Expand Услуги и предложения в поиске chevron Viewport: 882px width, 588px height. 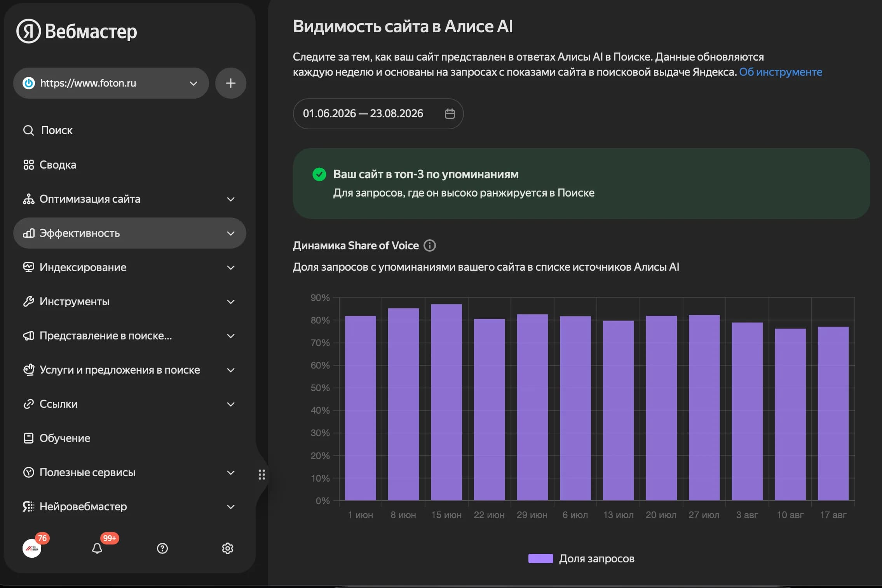pyautogui.click(x=231, y=370)
